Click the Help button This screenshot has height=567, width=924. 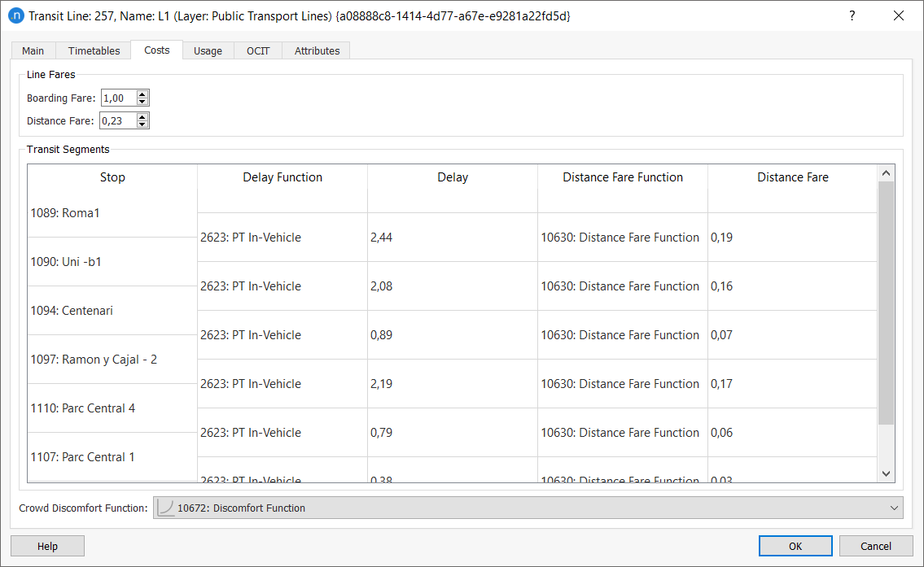[x=46, y=545]
